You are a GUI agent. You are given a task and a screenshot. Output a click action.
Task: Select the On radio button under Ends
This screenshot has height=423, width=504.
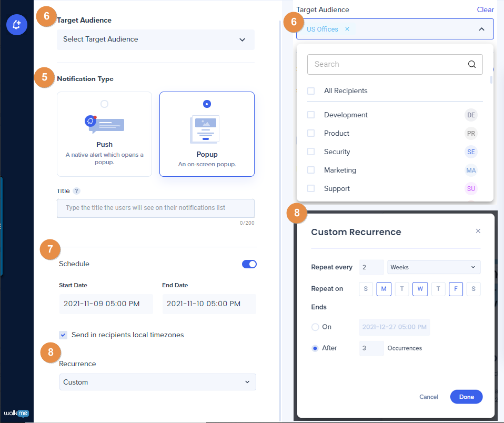316,326
